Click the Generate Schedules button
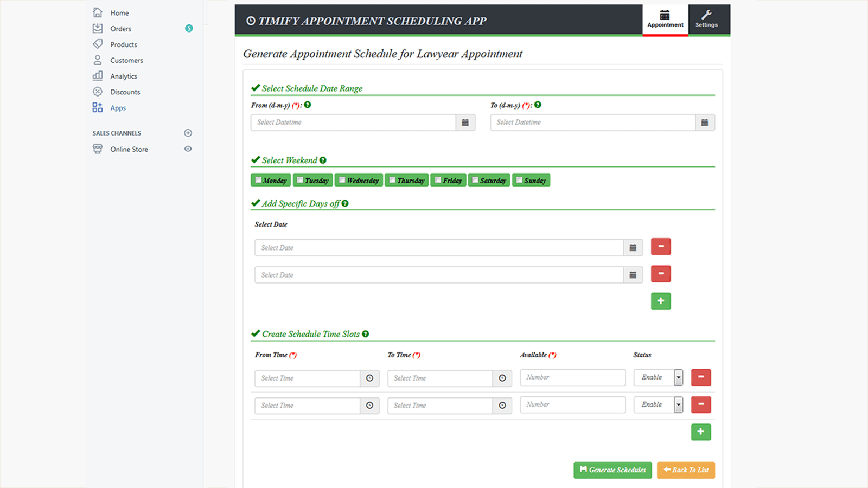The width and height of the screenshot is (868, 488). tap(612, 470)
